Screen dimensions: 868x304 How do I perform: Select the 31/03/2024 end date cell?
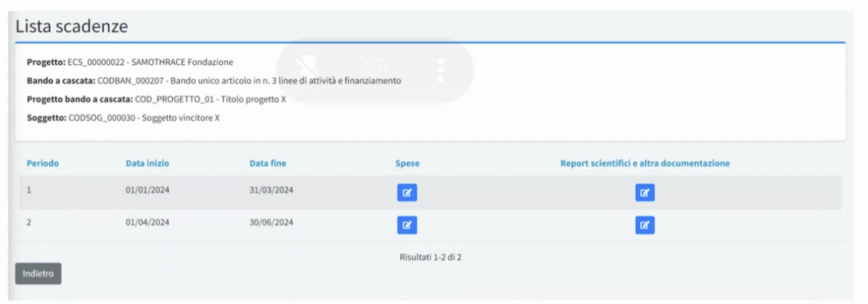[x=271, y=190]
